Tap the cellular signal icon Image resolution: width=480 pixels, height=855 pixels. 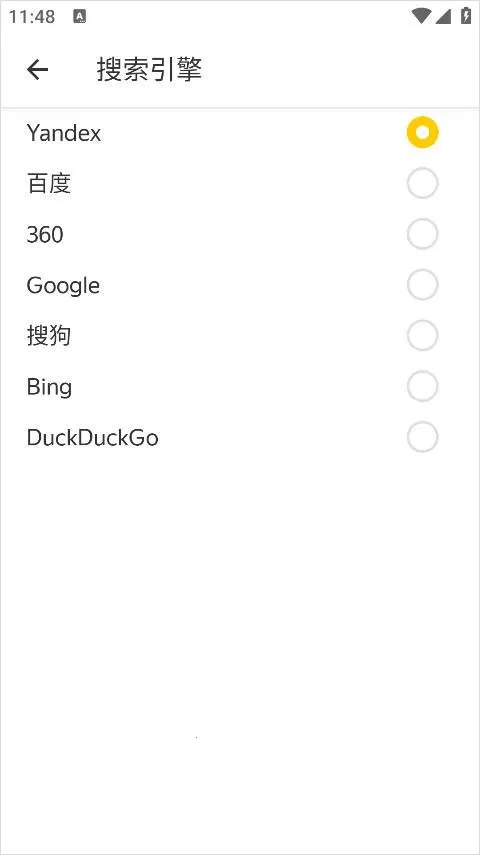click(443, 16)
